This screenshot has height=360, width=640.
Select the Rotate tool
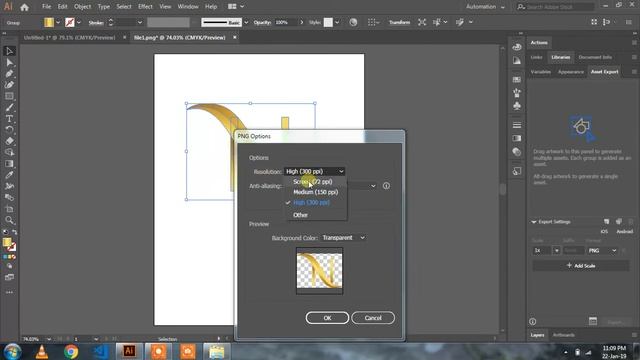9,130
